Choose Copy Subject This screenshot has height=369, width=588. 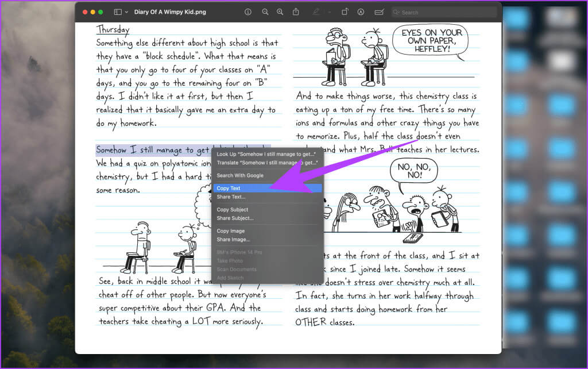268,210
